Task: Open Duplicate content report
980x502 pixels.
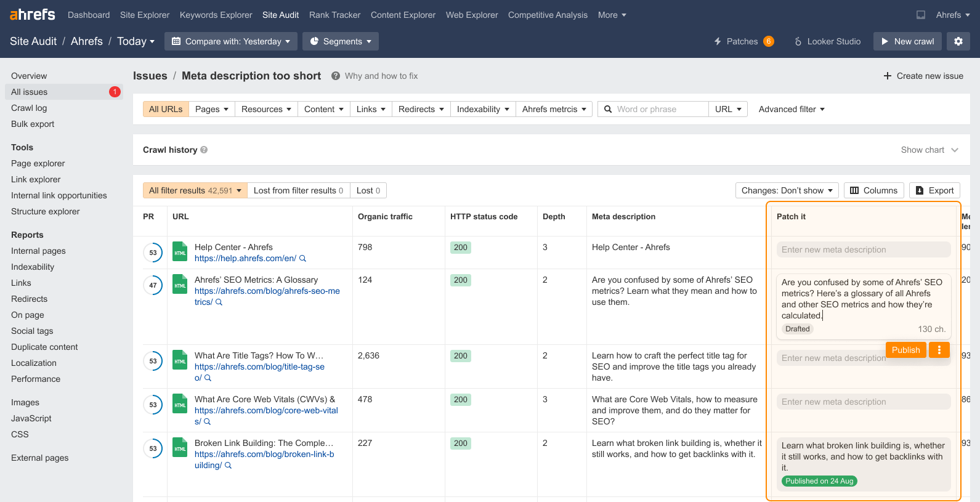Action: point(44,347)
